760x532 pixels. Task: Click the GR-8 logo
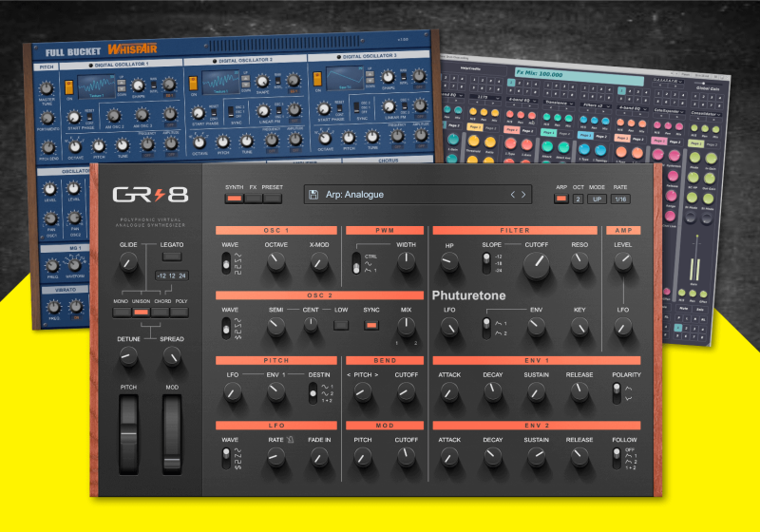click(x=150, y=195)
